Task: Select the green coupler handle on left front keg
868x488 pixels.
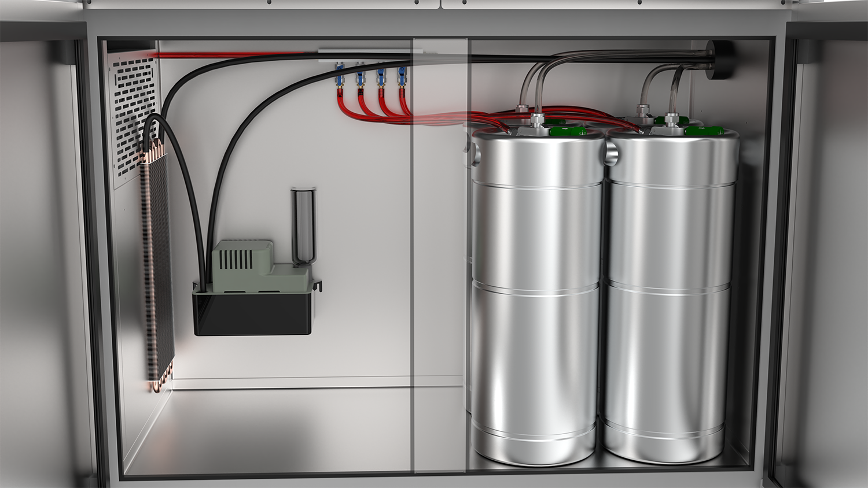Action: (x=567, y=131)
